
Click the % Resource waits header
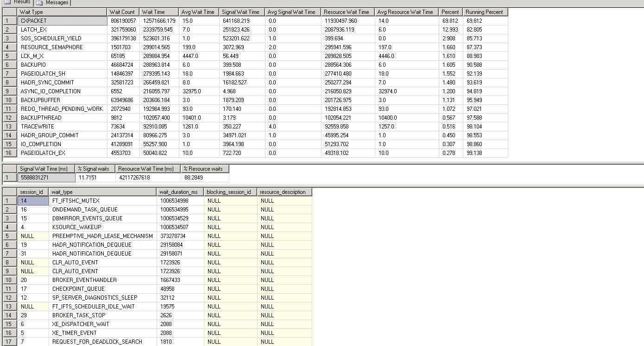[204, 169]
